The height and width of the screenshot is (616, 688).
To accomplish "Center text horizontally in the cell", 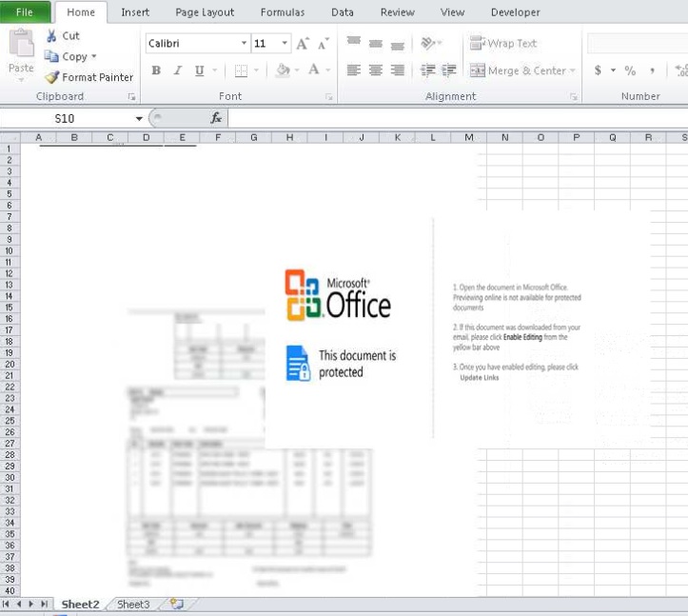I will click(x=376, y=70).
